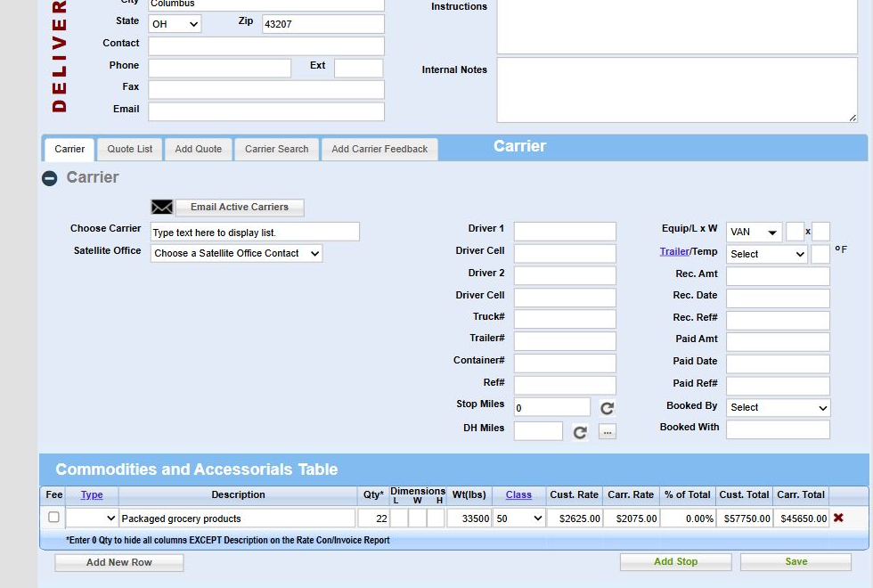Click the delivery Email field
The image size is (873, 588).
(x=266, y=111)
